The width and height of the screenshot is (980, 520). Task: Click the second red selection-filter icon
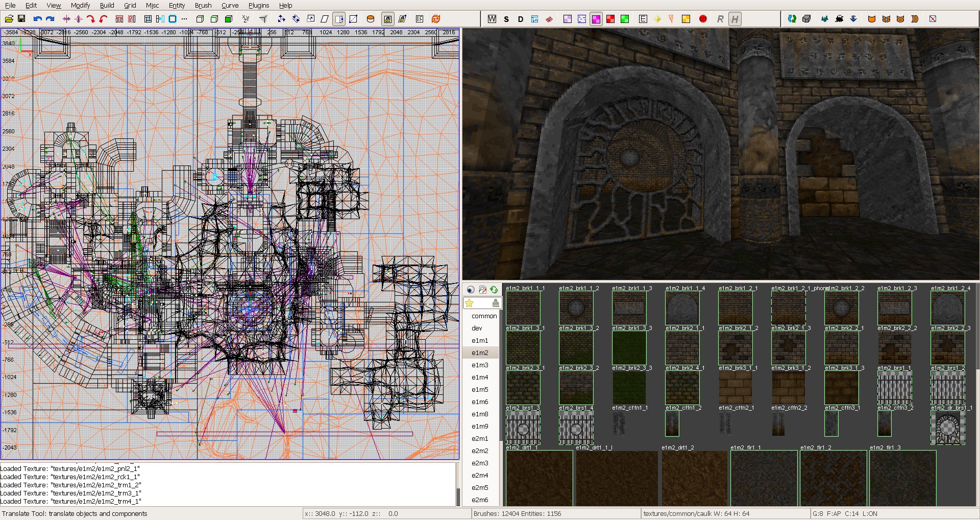coord(132,19)
